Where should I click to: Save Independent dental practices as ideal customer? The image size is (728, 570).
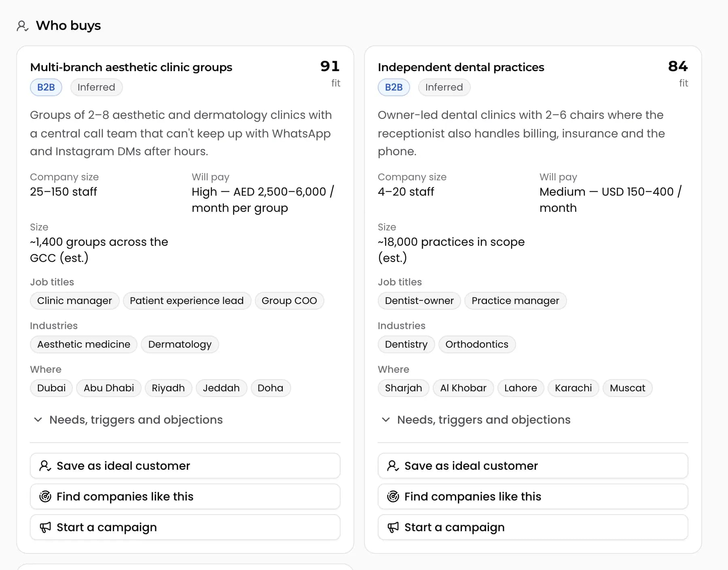tap(533, 466)
